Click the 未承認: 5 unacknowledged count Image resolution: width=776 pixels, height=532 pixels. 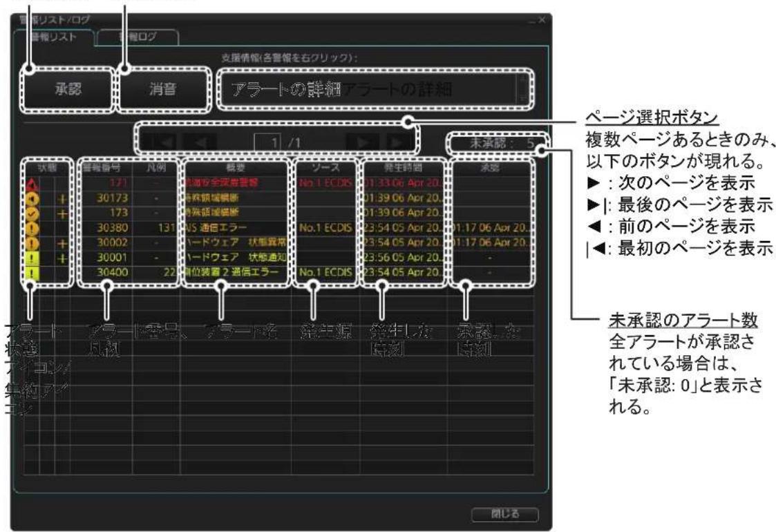pos(502,143)
